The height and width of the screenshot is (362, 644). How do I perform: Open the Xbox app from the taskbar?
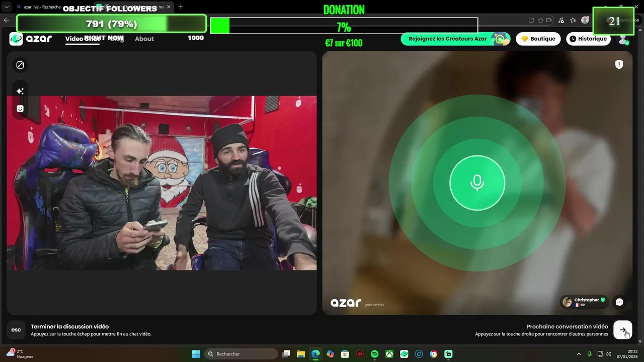(x=389, y=354)
